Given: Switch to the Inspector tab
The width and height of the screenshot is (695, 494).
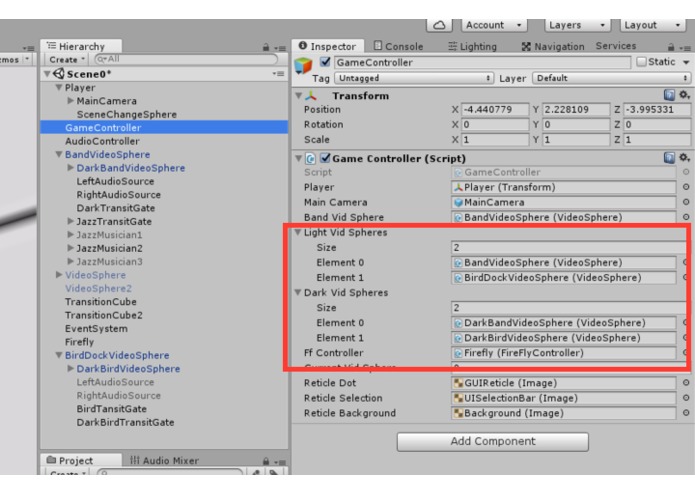Looking at the screenshot, I should click(x=328, y=46).
